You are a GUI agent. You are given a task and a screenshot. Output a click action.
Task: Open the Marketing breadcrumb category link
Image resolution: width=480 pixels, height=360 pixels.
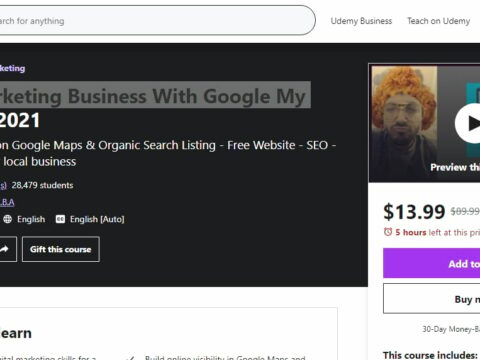(12, 68)
